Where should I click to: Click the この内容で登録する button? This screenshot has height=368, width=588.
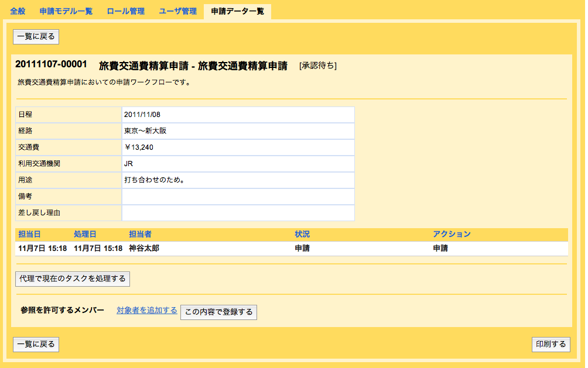[218, 312]
